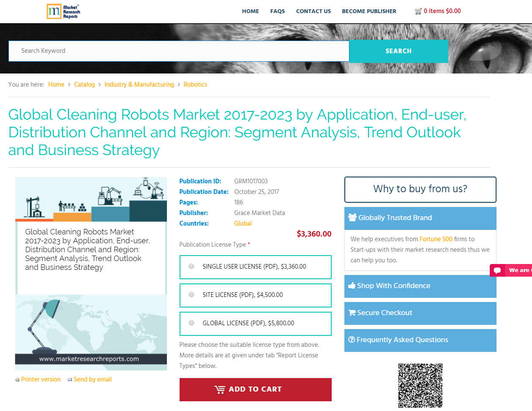Open the Robotics breadcrumb link
Screen dimensions: 532x411
click(196, 84)
